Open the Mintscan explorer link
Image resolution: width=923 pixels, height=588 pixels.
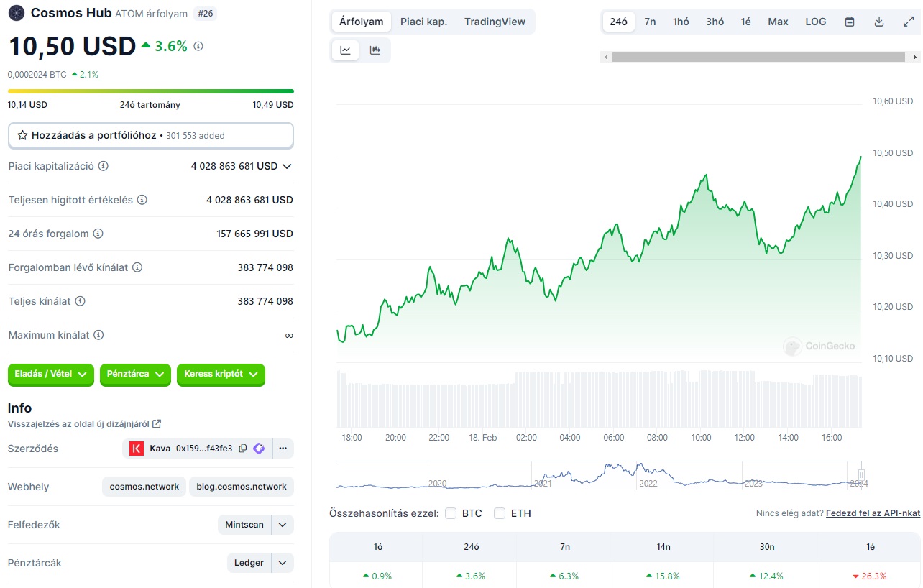click(244, 525)
